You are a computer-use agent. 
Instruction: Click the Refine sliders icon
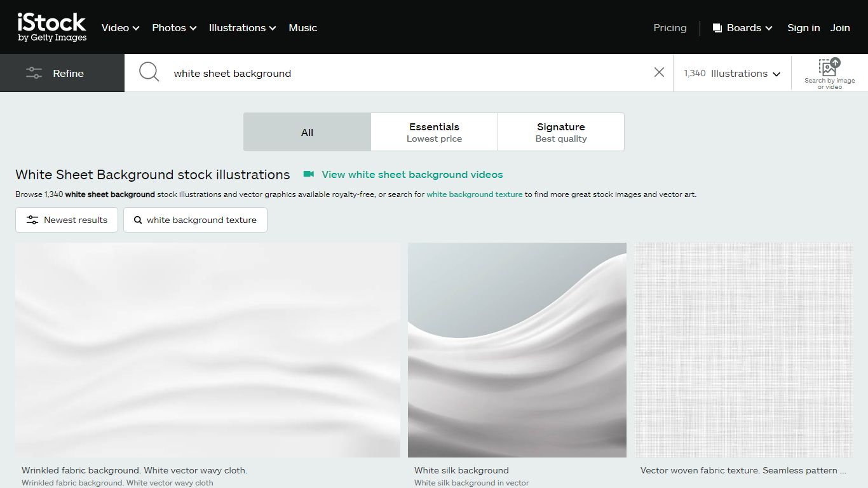click(x=34, y=73)
